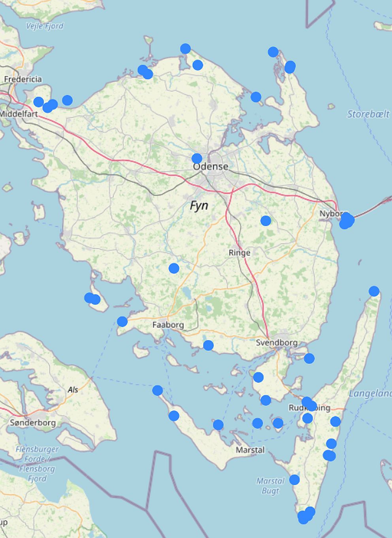The image size is (392, 538).
Task: Open the marker on northern Tåsinge below Svendborg
Action: coord(258,377)
